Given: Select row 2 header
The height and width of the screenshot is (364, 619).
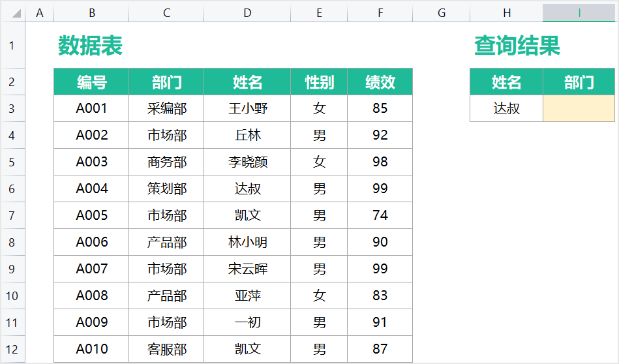Looking at the screenshot, I should pos(12,82).
